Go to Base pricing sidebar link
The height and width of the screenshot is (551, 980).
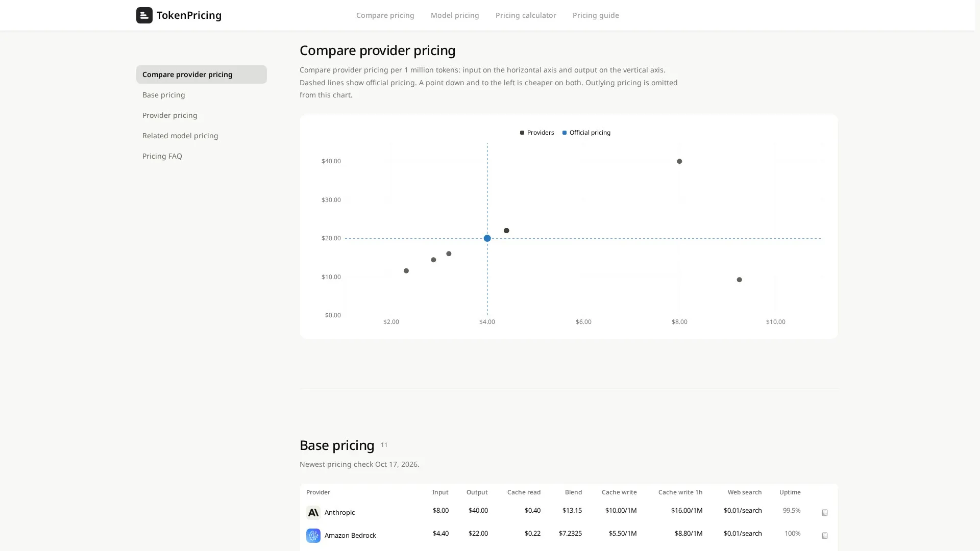click(163, 95)
